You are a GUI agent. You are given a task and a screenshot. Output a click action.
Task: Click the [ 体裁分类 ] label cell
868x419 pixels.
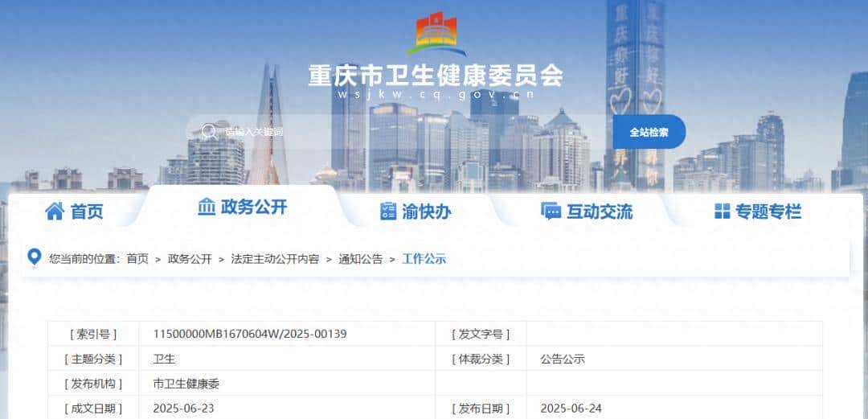click(481, 359)
